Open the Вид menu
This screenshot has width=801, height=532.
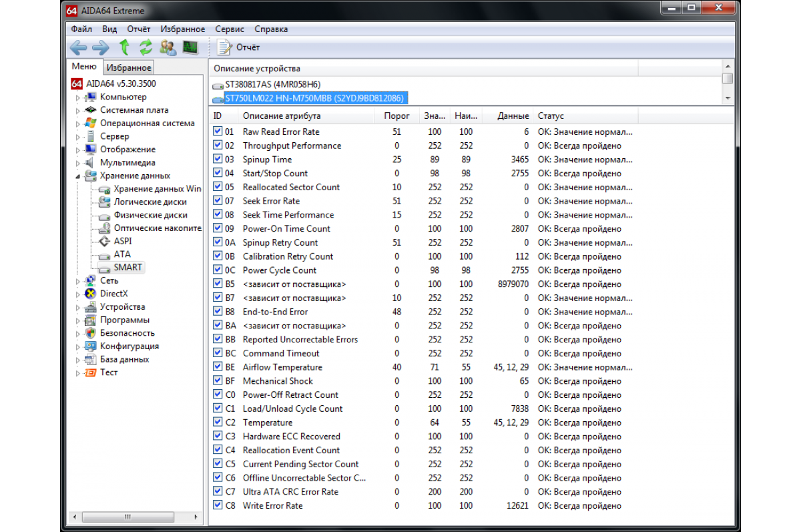(109, 29)
